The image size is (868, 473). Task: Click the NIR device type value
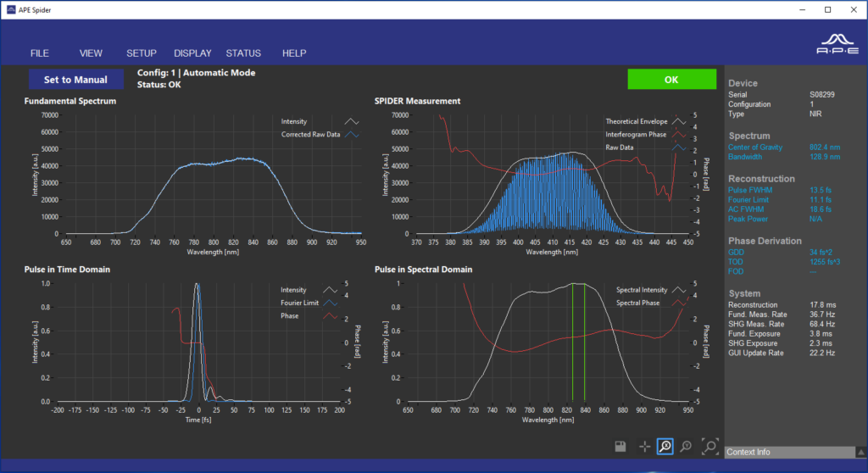[815, 114]
